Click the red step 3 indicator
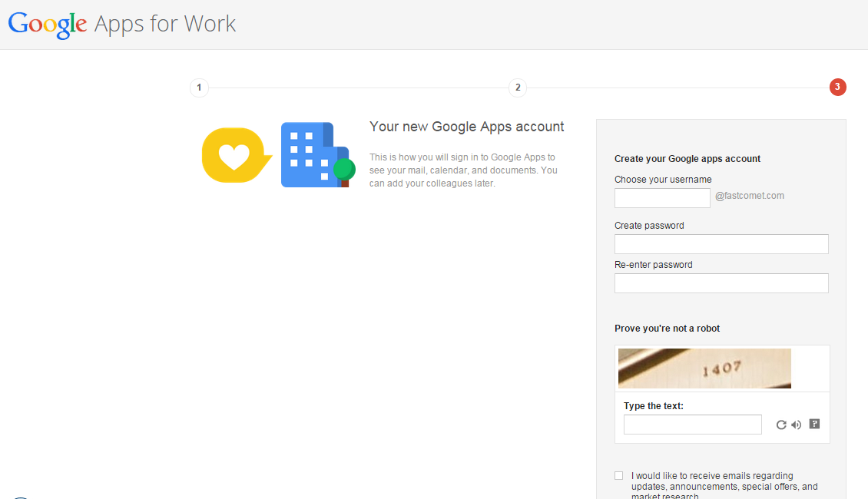The height and width of the screenshot is (499, 868). 837,87
